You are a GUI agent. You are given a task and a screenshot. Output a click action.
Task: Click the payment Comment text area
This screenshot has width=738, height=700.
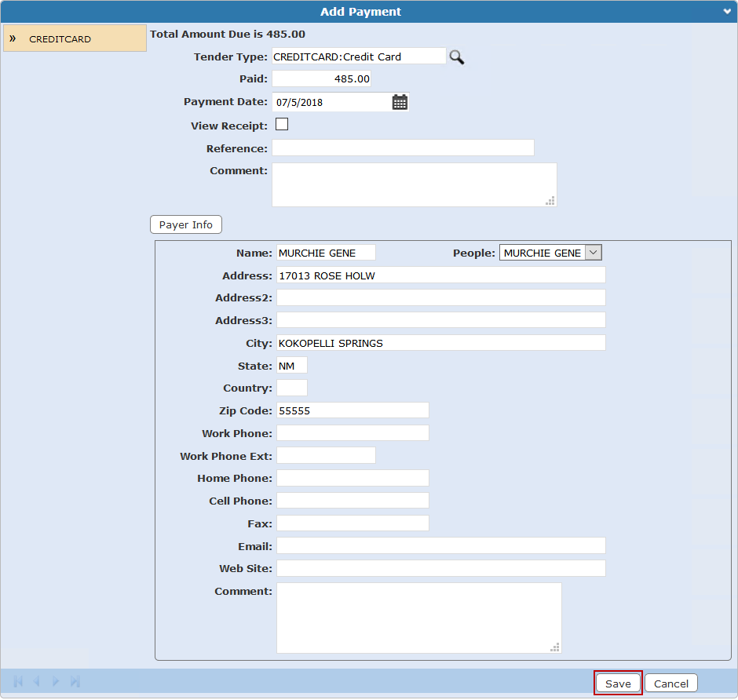(x=414, y=184)
